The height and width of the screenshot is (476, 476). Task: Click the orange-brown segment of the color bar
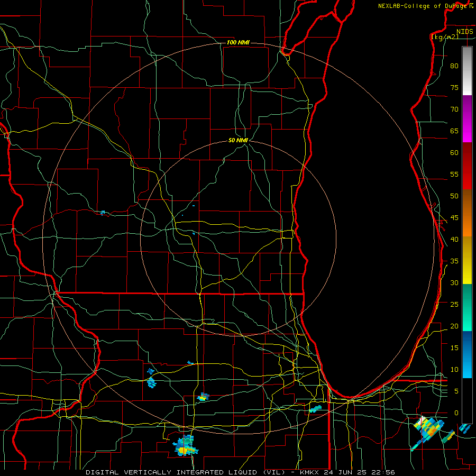[x=467, y=213]
